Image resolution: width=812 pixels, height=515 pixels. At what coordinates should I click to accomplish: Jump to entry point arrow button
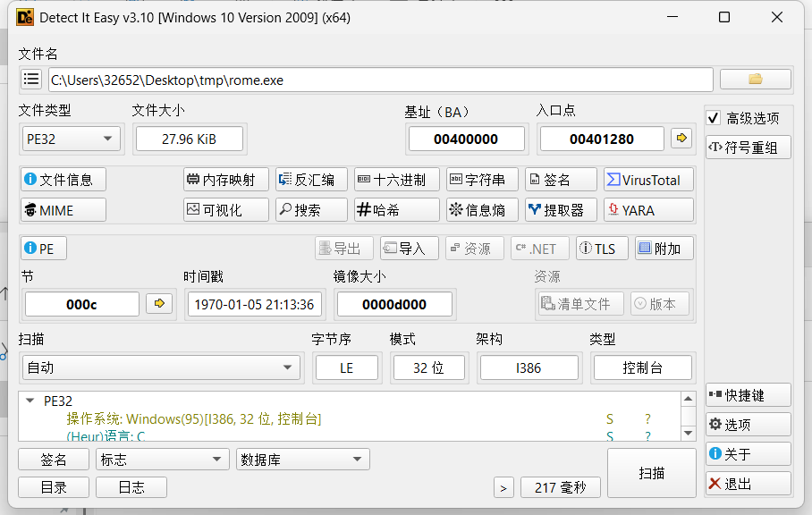point(681,139)
